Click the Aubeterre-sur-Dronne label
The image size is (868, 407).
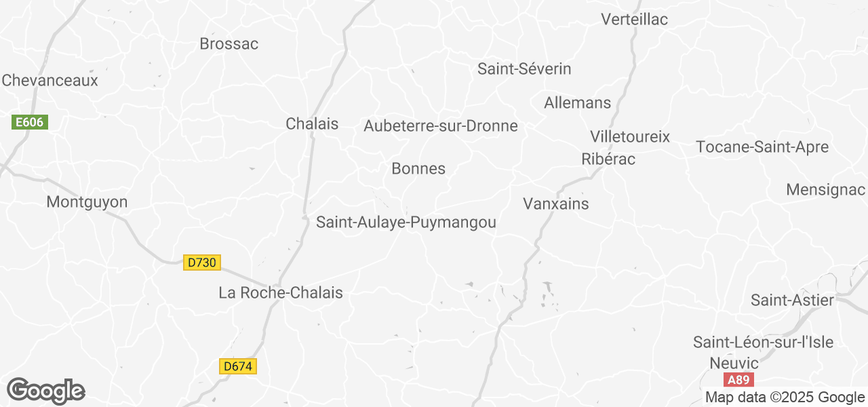coord(441,126)
